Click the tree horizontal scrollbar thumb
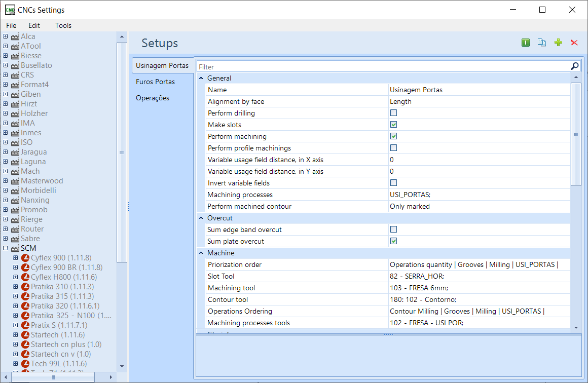Image resolution: width=588 pixels, height=383 pixels. pyautogui.click(x=53, y=377)
